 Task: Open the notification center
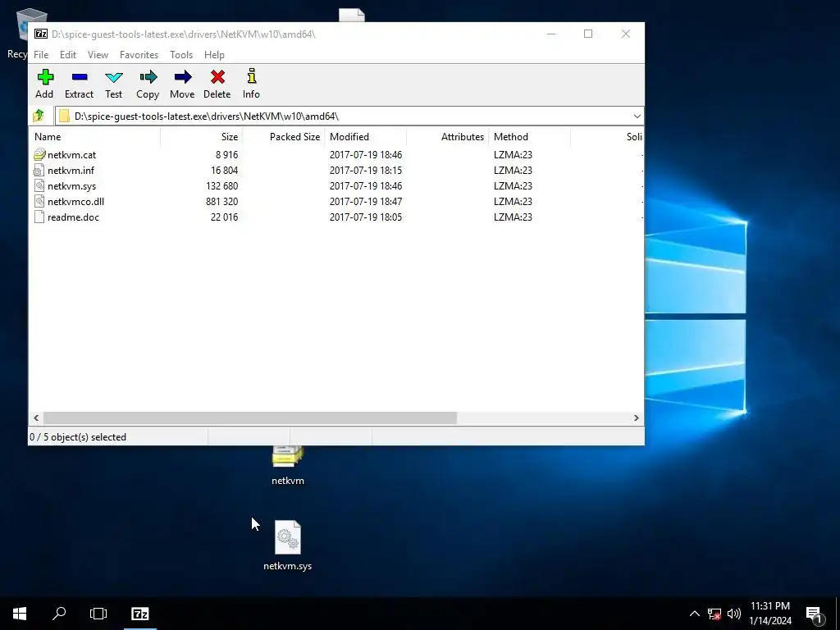815,614
